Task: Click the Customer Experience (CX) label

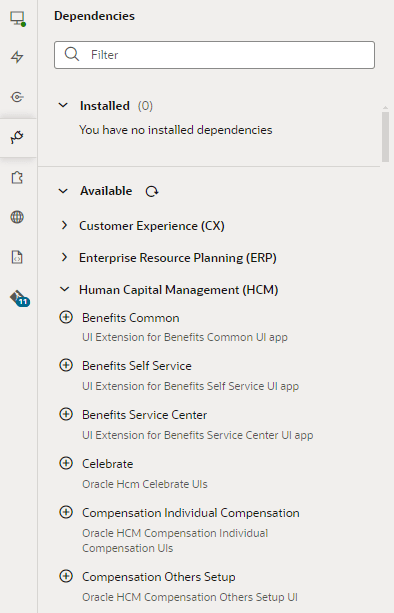Action: pos(152,226)
